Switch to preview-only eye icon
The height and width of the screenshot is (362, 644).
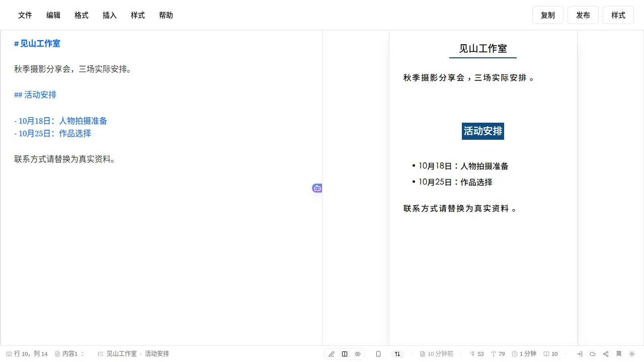coord(358,354)
